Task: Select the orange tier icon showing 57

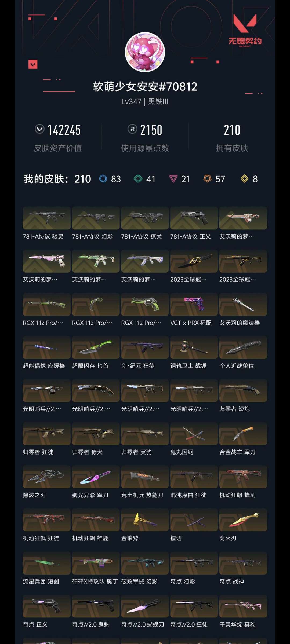Action: click(207, 179)
